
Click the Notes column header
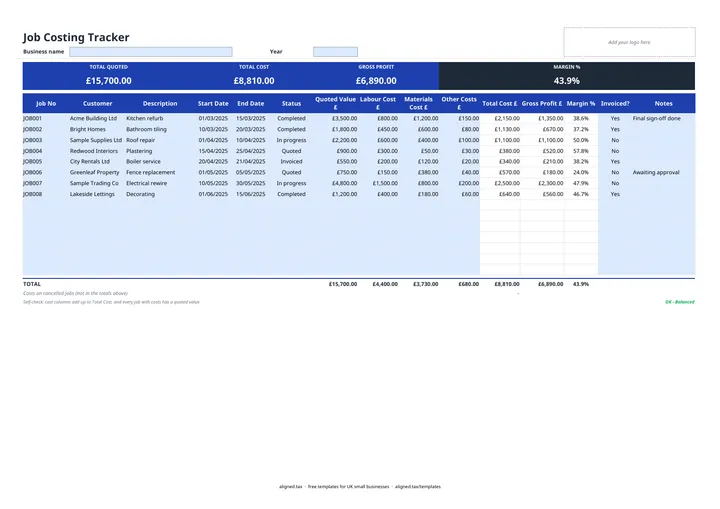(x=664, y=104)
